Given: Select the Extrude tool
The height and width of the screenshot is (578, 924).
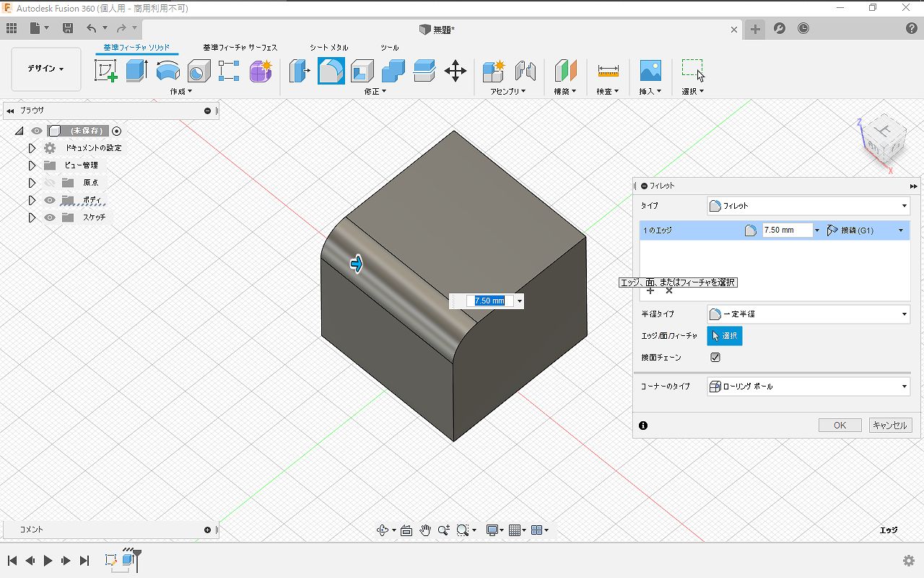Looking at the screenshot, I should pos(136,71).
